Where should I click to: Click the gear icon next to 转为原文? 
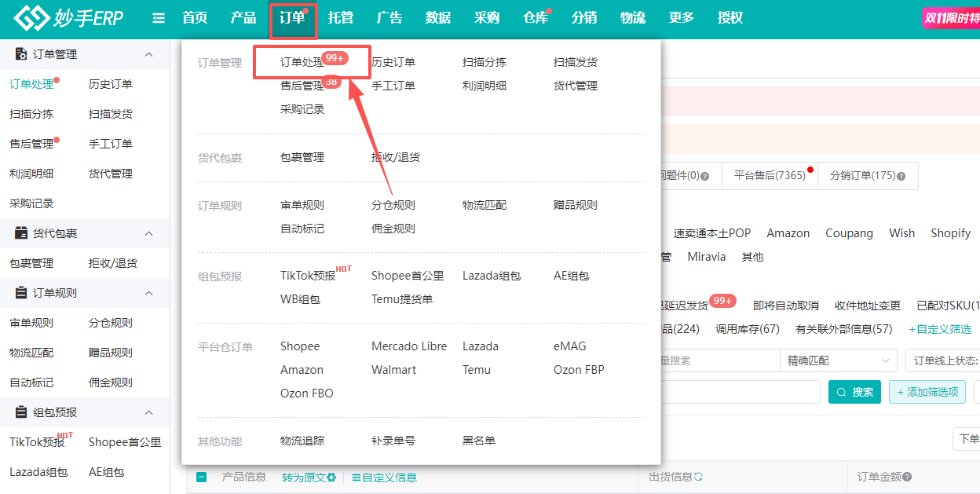[331, 477]
